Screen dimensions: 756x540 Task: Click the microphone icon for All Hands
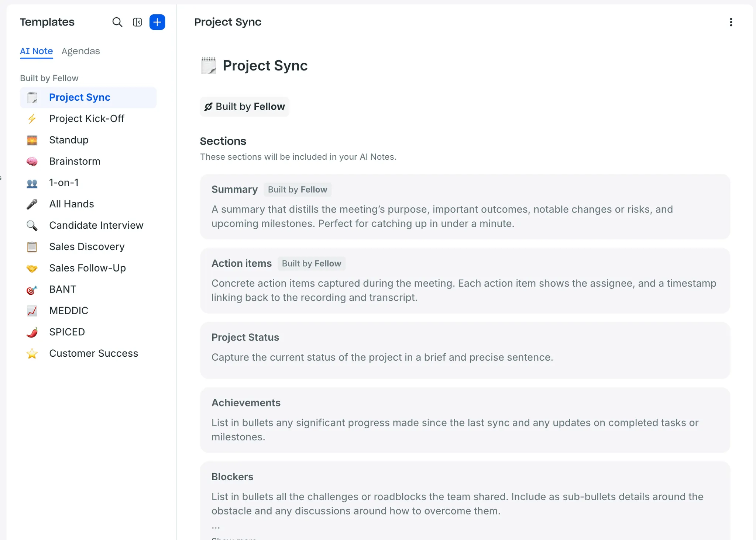coord(32,204)
